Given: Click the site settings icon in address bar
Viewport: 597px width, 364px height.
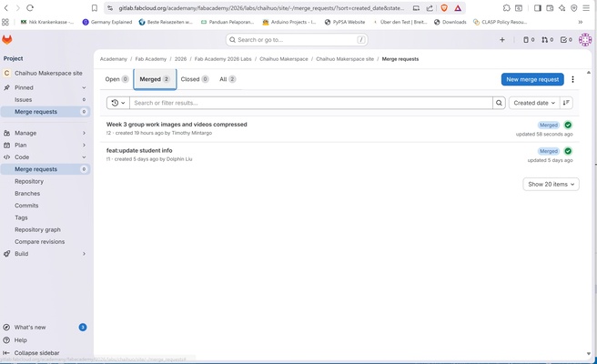Looking at the screenshot, I should [110, 8].
